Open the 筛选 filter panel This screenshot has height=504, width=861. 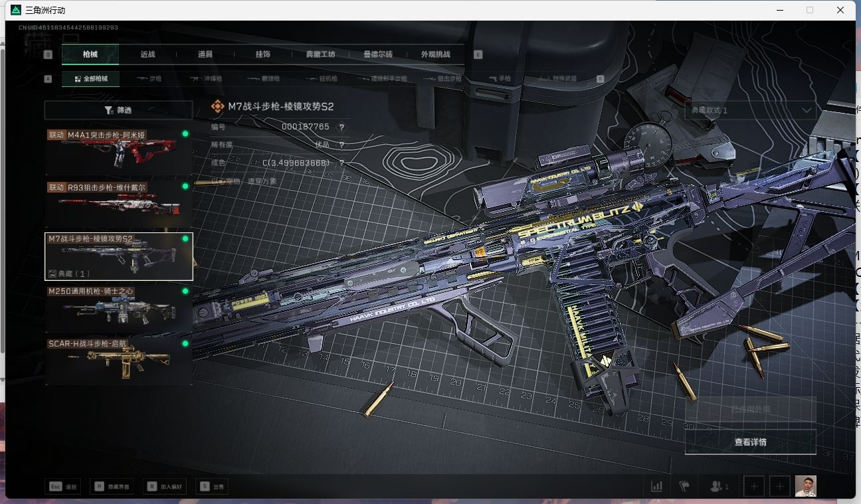point(118,110)
